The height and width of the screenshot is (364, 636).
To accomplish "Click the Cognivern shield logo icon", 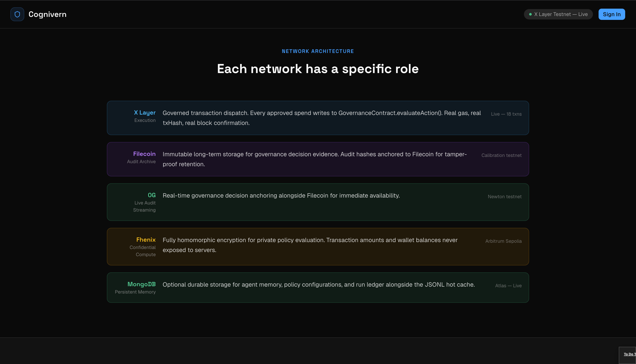I will coord(17,14).
